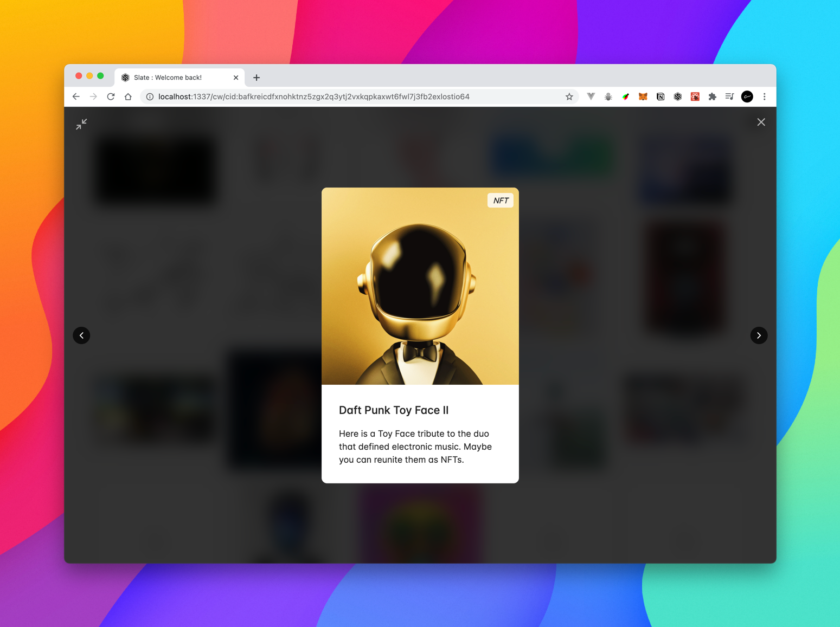Close the NFT preview overlay

(x=761, y=122)
